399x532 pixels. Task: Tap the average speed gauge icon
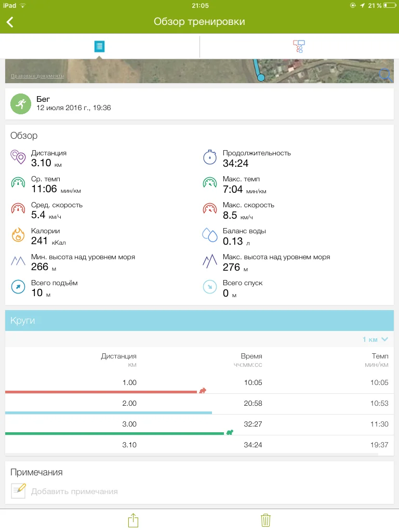pos(18,208)
